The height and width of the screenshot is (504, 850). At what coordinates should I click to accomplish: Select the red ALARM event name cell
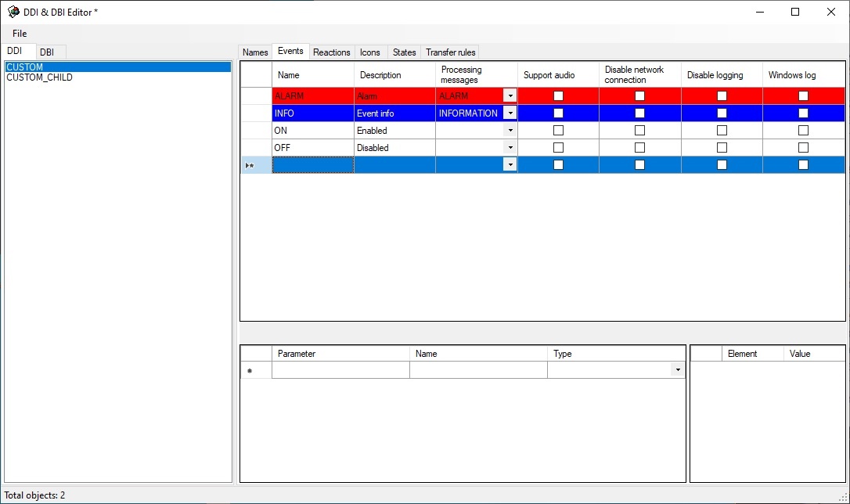[313, 96]
